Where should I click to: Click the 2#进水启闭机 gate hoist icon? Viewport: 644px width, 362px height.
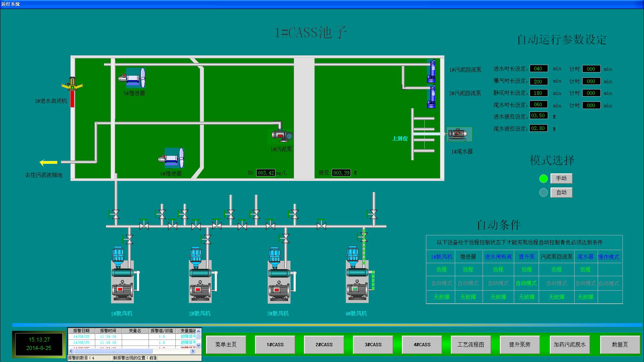tap(72, 84)
